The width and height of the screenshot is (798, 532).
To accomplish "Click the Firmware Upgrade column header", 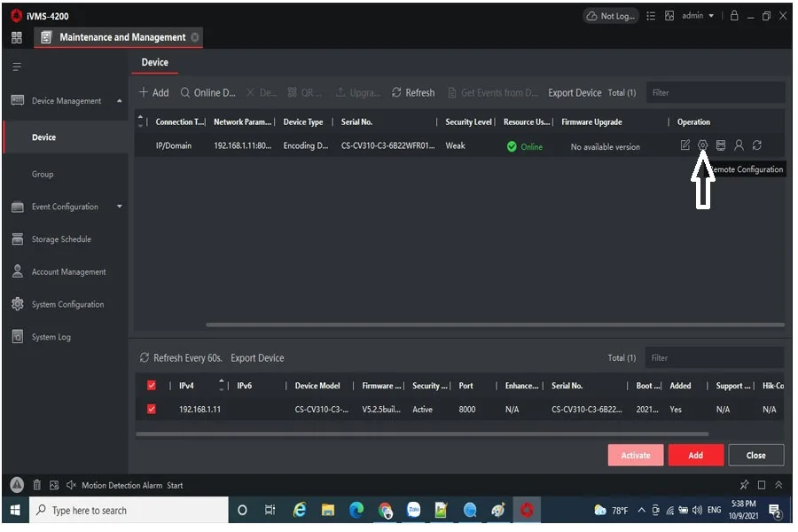I will tap(591, 122).
